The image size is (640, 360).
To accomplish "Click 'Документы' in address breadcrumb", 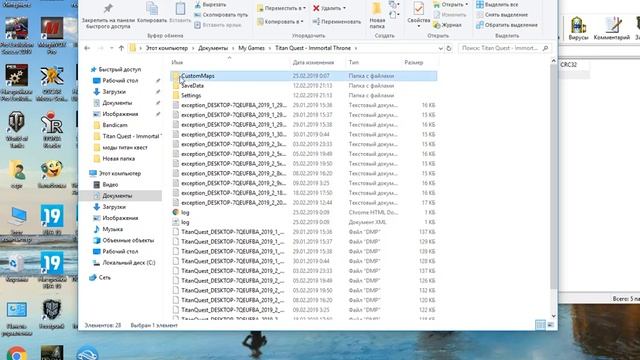I will pos(213,48).
